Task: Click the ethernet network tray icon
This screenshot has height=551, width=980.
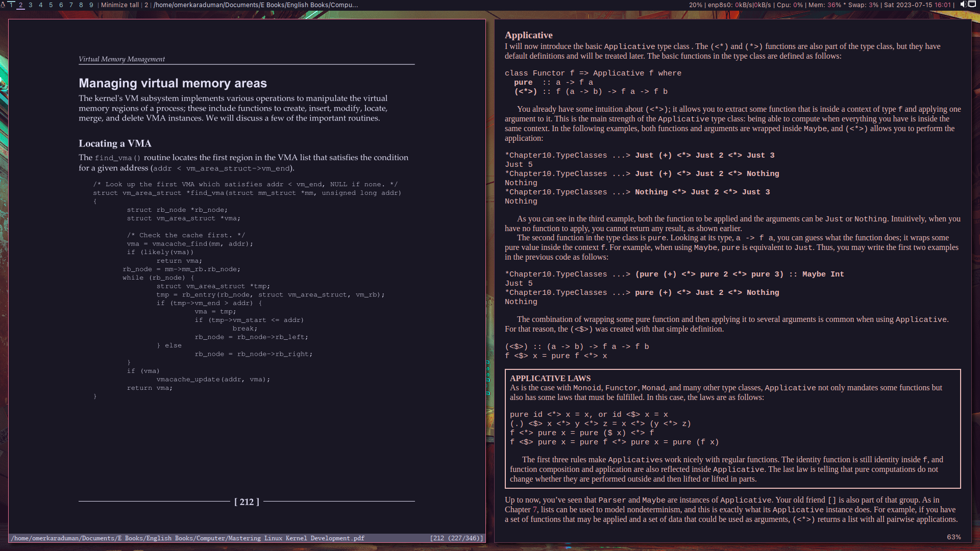Action: (x=972, y=5)
